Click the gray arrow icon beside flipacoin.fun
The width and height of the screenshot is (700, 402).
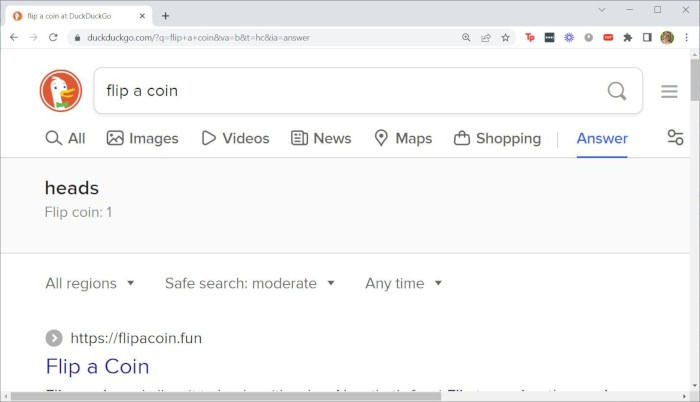click(54, 338)
